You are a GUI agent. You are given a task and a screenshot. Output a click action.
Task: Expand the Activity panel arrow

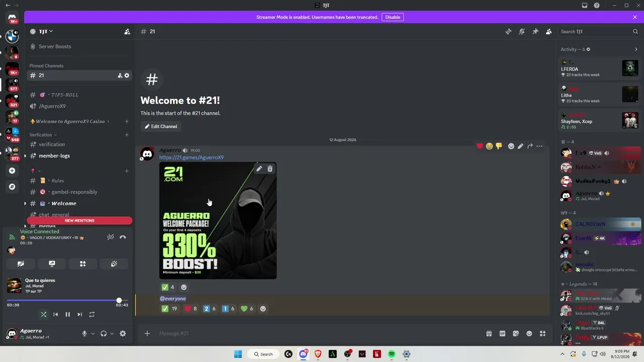[x=636, y=49]
